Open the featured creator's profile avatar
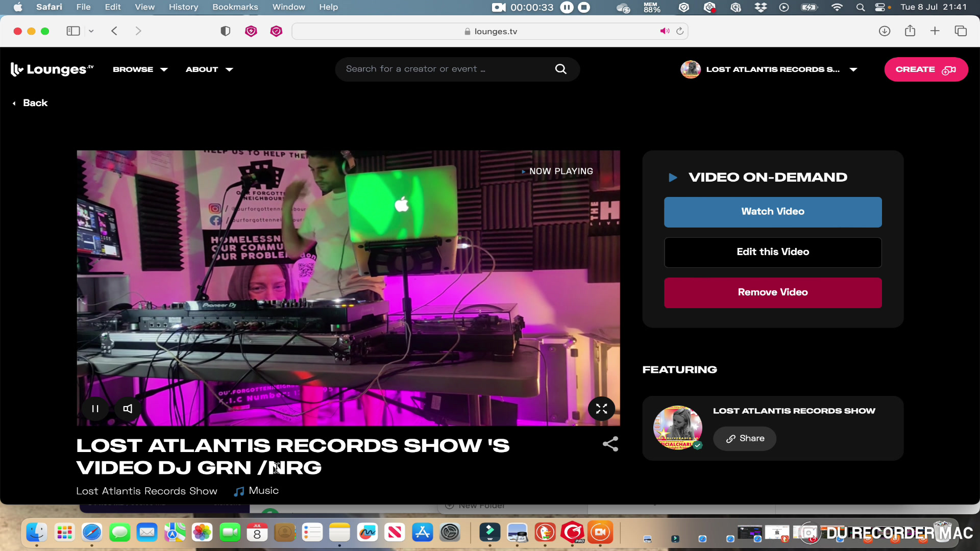This screenshot has height=551, width=980. (678, 428)
